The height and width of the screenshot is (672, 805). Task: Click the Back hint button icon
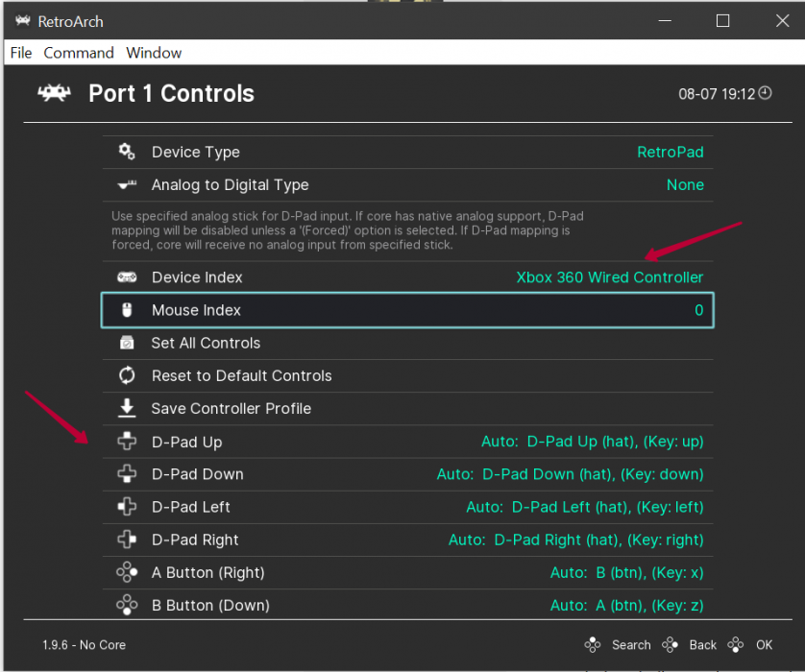[x=670, y=645]
